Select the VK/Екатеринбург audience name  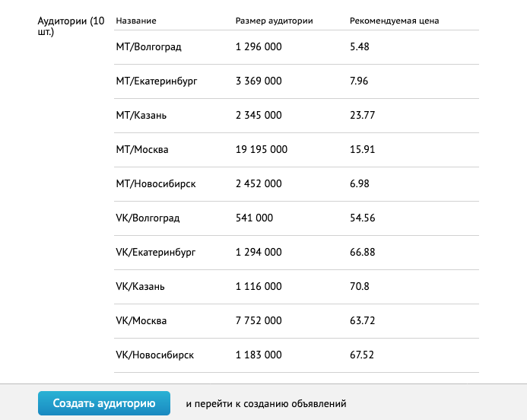point(156,253)
